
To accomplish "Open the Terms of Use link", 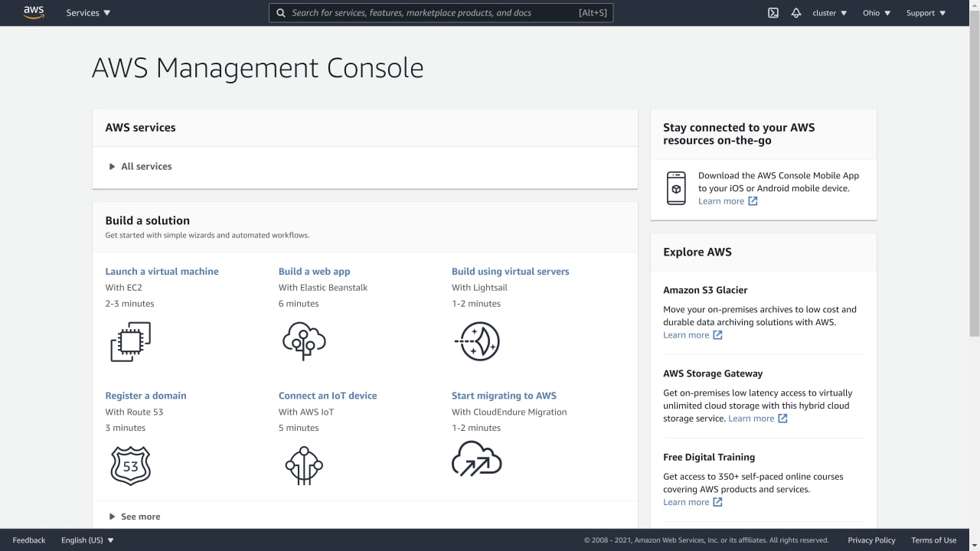I will pyautogui.click(x=933, y=540).
